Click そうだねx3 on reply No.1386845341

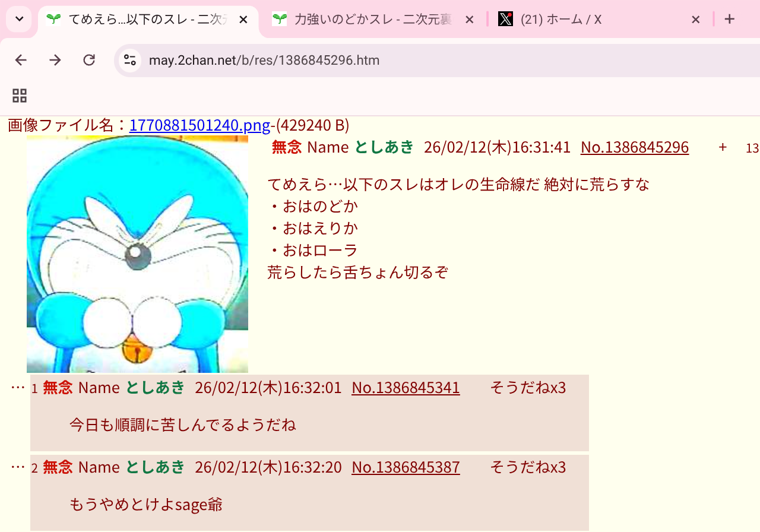tap(528, 388)
